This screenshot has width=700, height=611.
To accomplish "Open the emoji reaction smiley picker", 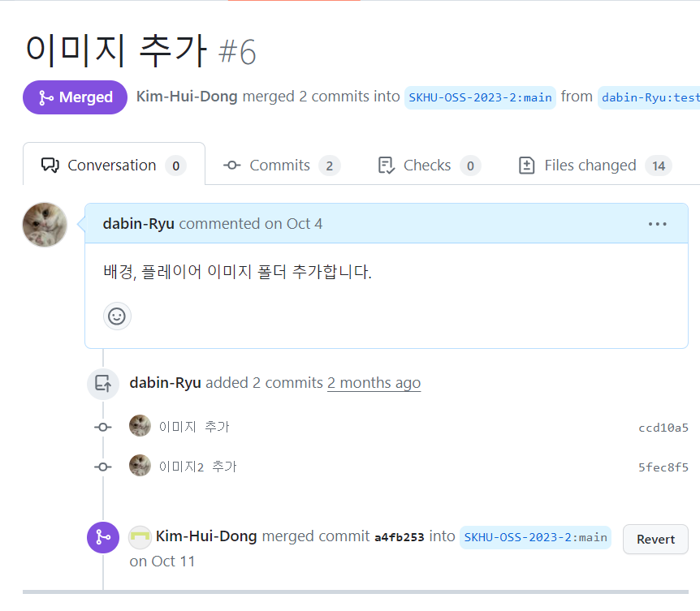I will pos(117,316).
